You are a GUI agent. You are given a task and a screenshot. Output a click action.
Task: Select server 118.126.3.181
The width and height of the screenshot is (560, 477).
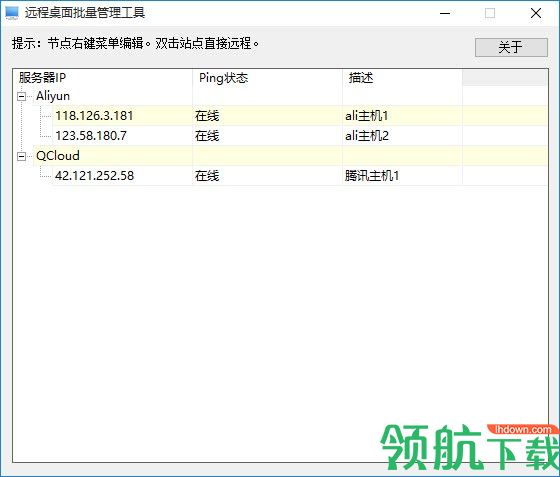pyautogui.click(x=94, y=116)
